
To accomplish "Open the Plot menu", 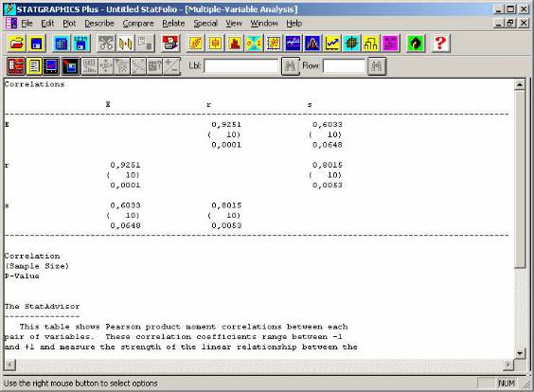I will click(69, 23).
